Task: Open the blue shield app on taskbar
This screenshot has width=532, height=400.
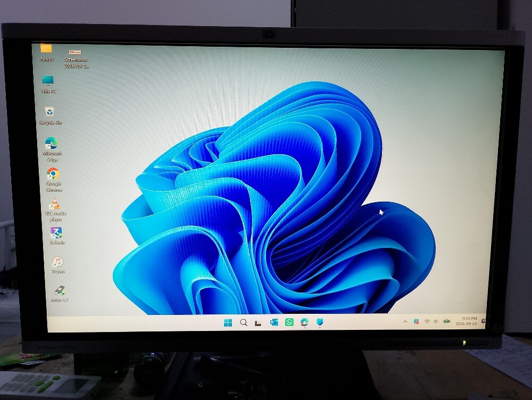Action: pos(320,322)
